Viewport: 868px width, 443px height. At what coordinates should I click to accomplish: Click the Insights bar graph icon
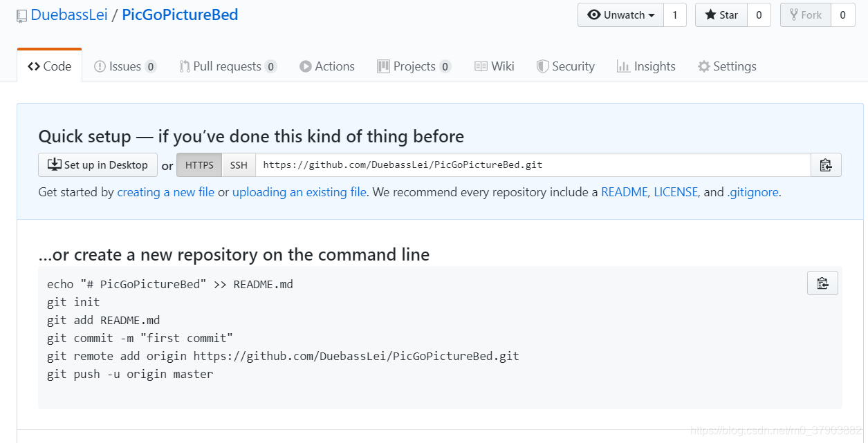point(623,66)
